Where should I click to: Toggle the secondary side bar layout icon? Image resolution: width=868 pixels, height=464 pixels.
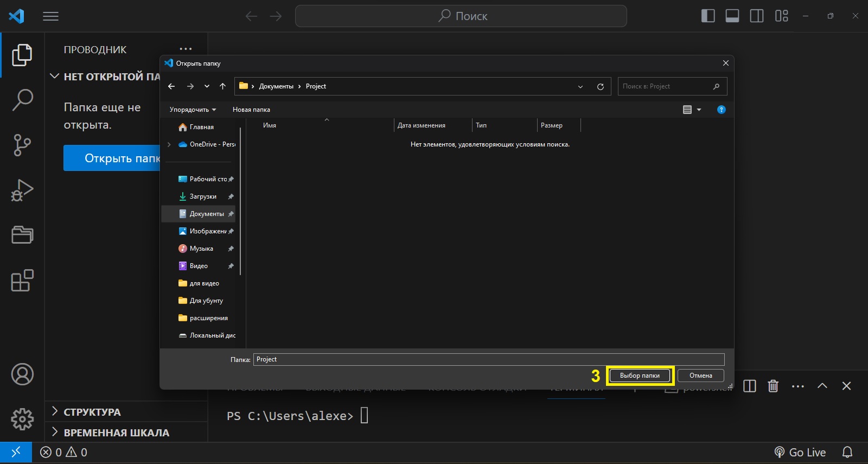(757, 16)
